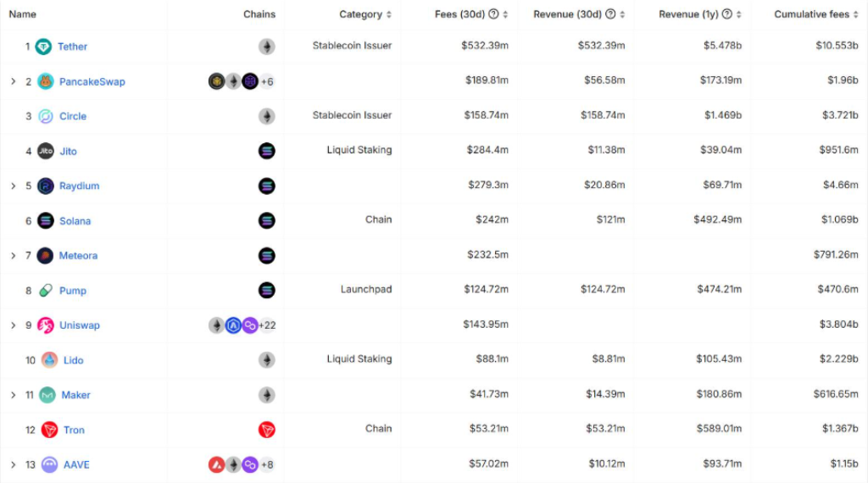Click the Uniswap unicorn logo icon

pos(46,325)
